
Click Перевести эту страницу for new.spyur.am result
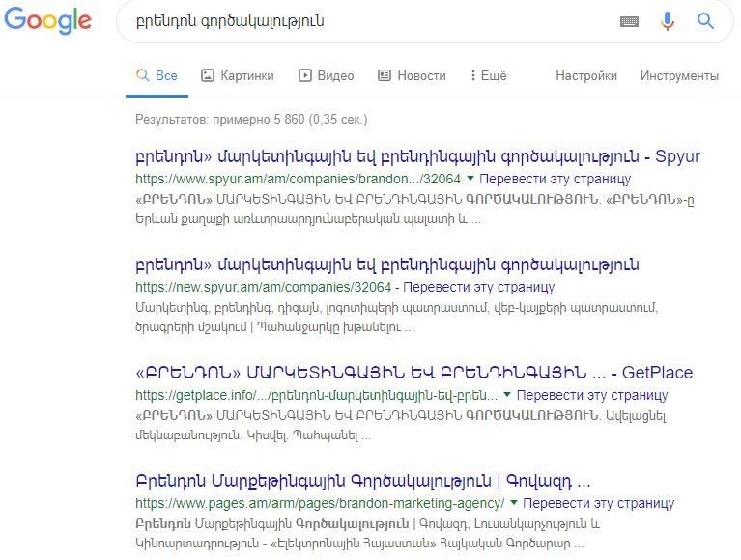[479, 287]
